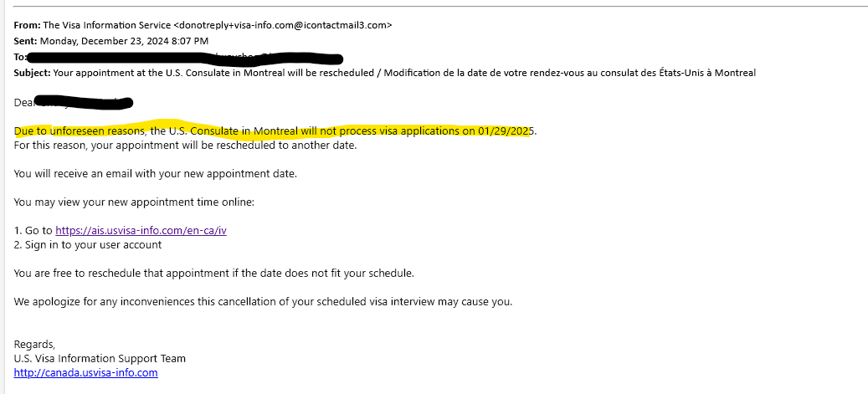
Task: Click the Subject: field label
Action: point(32,73)
